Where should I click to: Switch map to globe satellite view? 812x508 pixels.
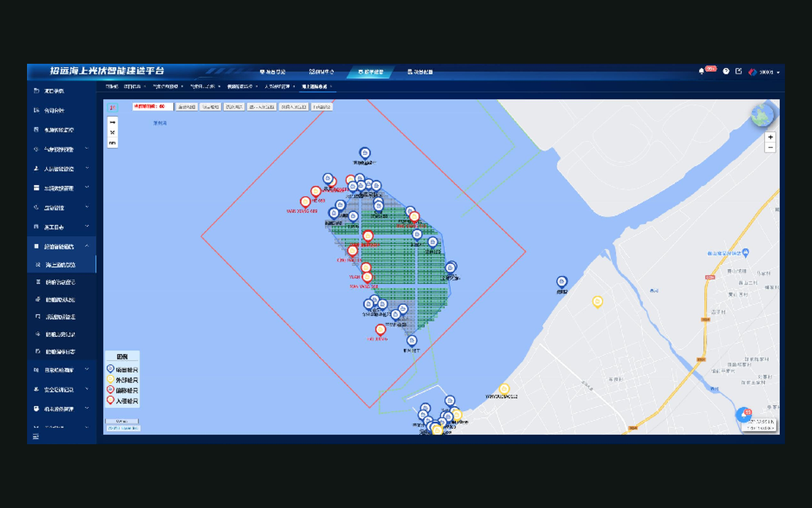(x=762, y=116)
